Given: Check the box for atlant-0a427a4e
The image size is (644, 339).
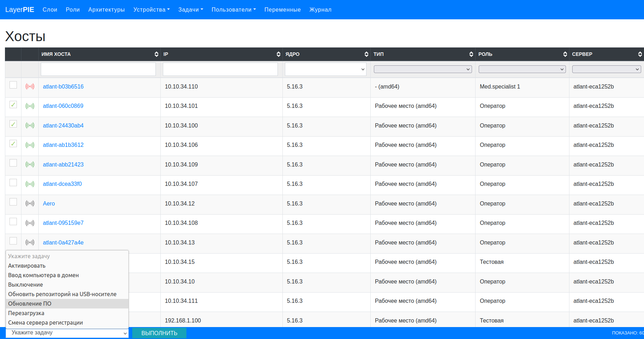Looking at the screenshot, I should coord(13,241).
